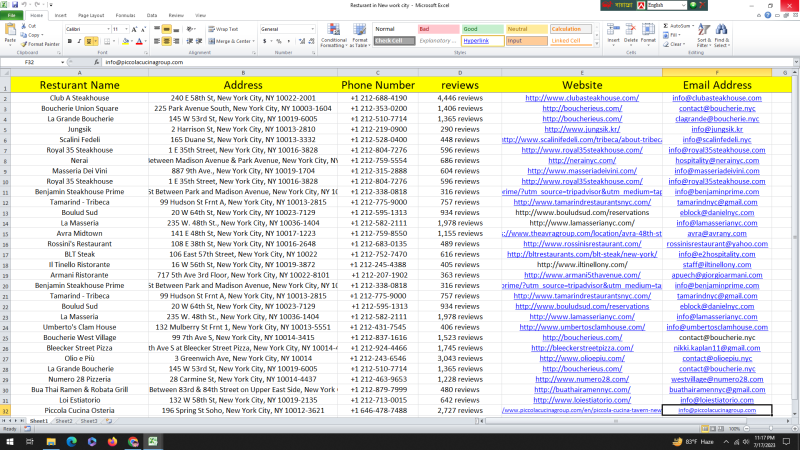800x450 pixels.
Task: Toggle Middle Align vertical alignment
Action: (x=166, y=30)
